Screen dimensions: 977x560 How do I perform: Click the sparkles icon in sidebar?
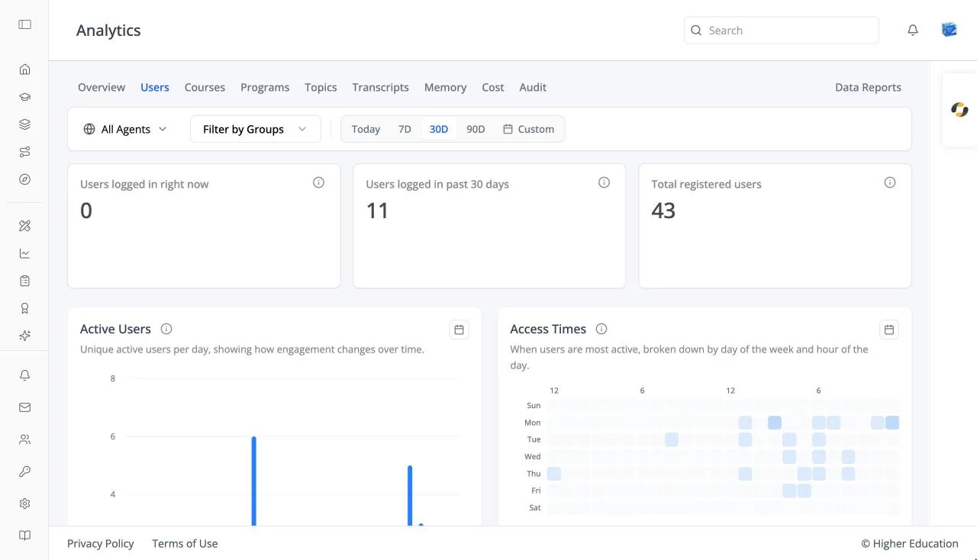tap(24, 336)
